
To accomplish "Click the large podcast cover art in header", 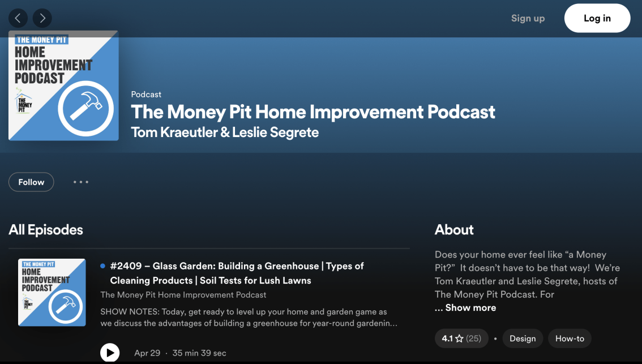I will [x=63, y=86].
